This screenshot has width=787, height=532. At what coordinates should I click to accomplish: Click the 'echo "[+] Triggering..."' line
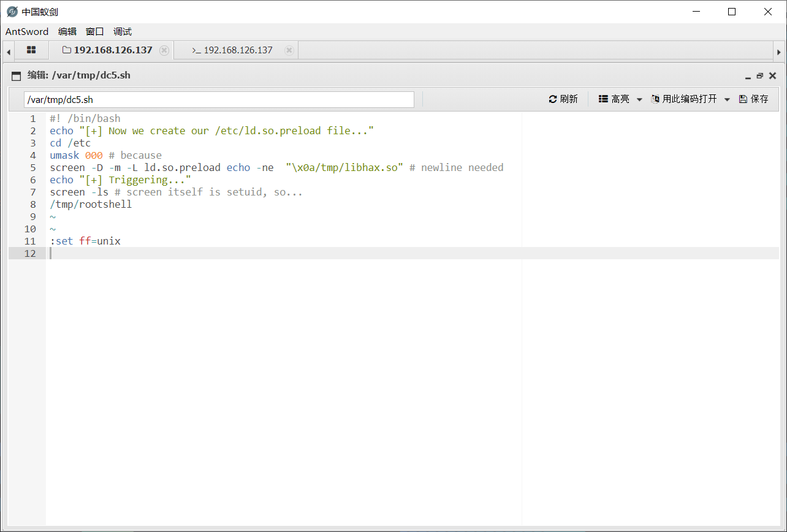tap(120, 180)
